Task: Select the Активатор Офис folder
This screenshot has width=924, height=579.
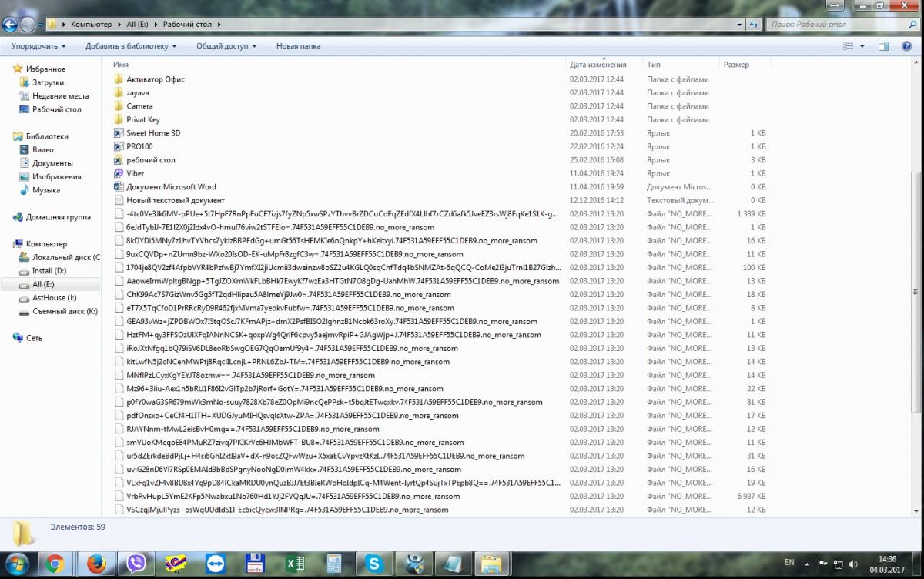Action: 156,79
